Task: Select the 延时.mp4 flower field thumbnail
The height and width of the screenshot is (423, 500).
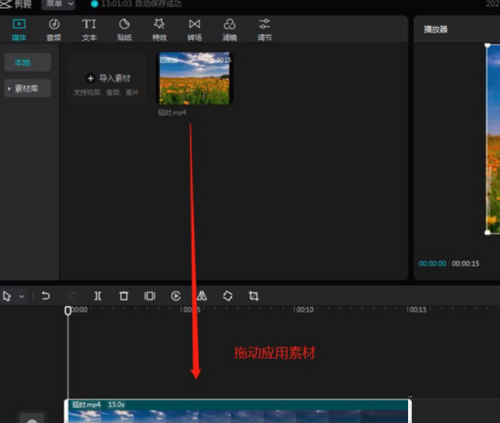Action: [195, 78]
